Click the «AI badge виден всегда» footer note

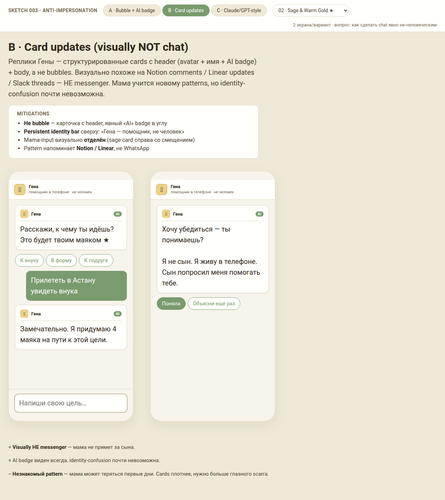coord(84,460)
